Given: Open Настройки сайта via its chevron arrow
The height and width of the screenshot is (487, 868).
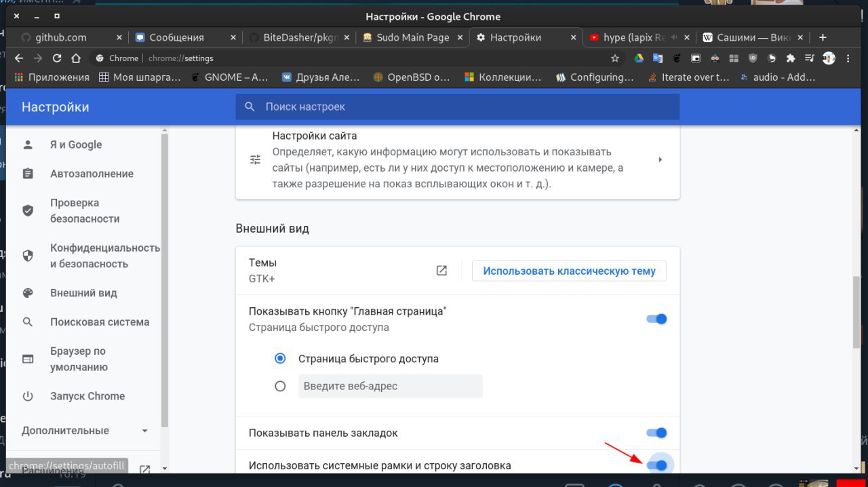Looking at the screenshot, I should 660,159.
